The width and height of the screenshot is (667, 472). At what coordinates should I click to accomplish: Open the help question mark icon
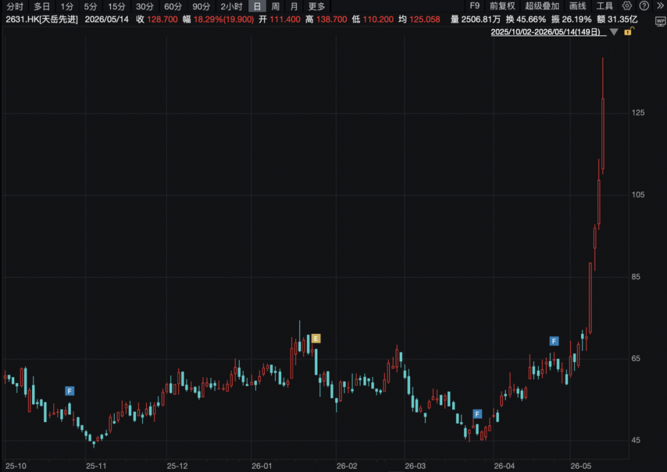(644, 6)
